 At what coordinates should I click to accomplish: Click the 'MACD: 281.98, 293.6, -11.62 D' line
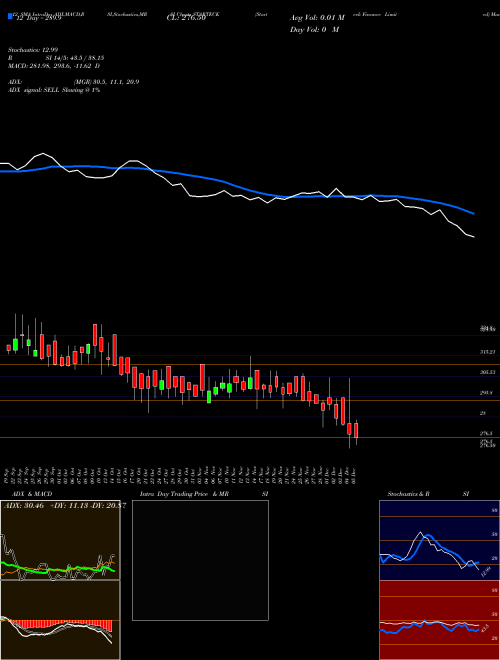54,66
